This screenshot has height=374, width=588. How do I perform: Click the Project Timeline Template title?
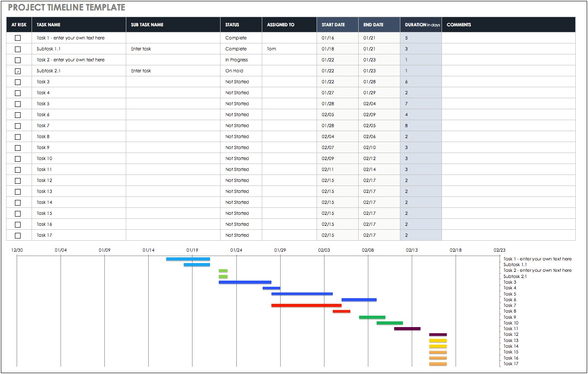click(67, 7)
